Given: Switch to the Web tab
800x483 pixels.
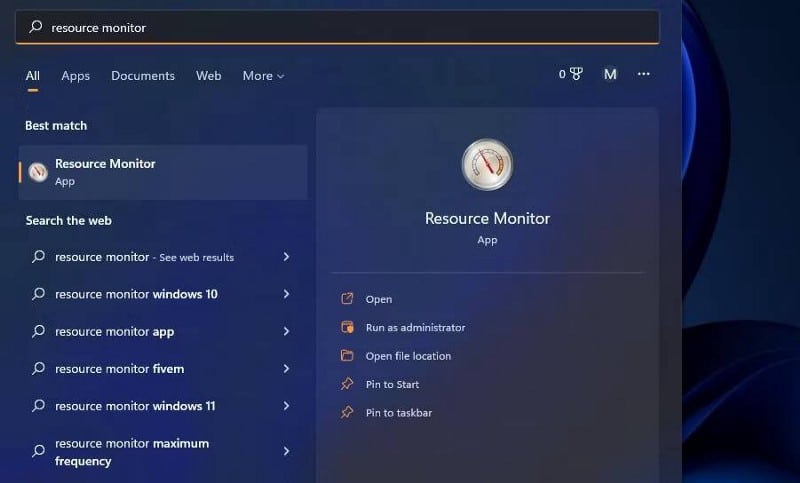Looking at the screenshot, I should (x=209, y=75).
